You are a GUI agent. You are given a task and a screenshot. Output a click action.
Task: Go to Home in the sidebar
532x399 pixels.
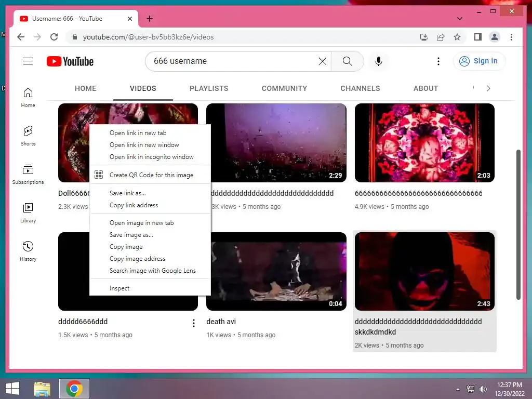(28, 98)
